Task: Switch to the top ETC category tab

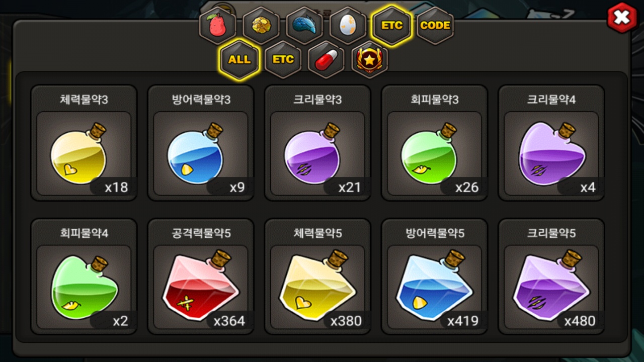Action: (391, 26)
